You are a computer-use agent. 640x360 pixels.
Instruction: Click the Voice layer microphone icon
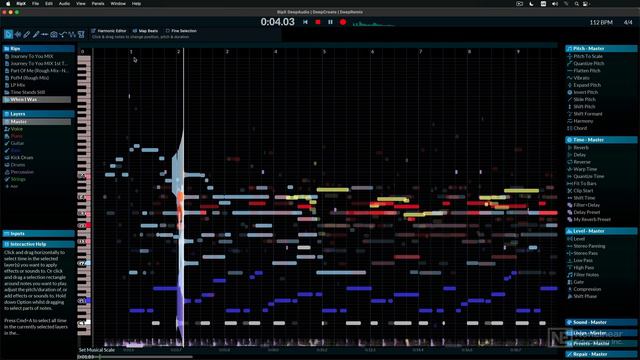tap(7, 129)
